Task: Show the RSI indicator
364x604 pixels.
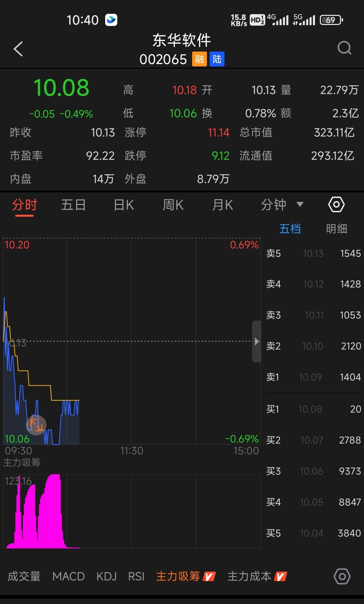Action: 136,576
